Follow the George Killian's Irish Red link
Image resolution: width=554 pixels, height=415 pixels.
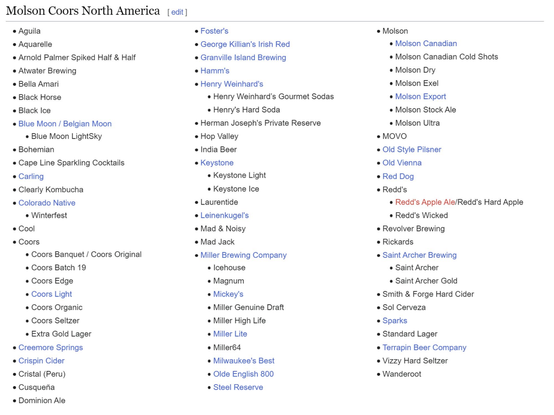(x=245, y=44)
